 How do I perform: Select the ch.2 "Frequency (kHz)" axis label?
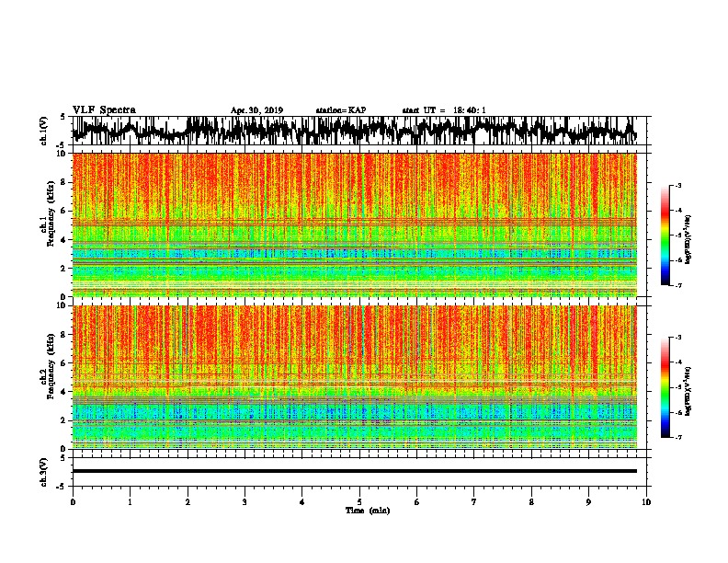[51, 365]
